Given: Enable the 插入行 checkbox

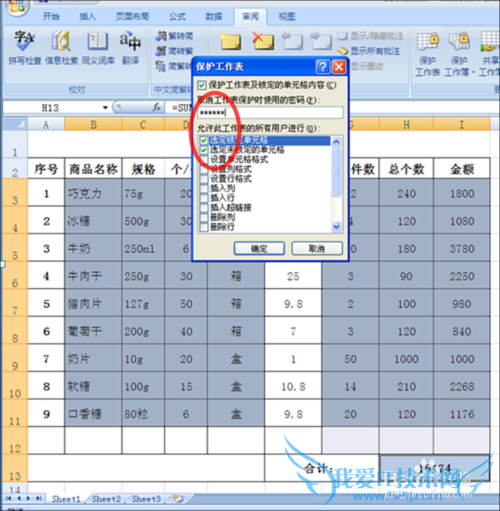Looking at the screenshot, I should coord(204,198).
